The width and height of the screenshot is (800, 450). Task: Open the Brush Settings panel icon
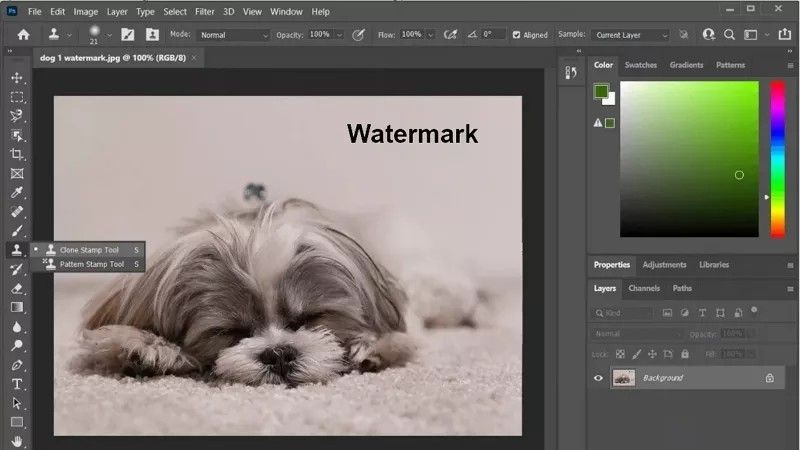(x=128, y=34)
